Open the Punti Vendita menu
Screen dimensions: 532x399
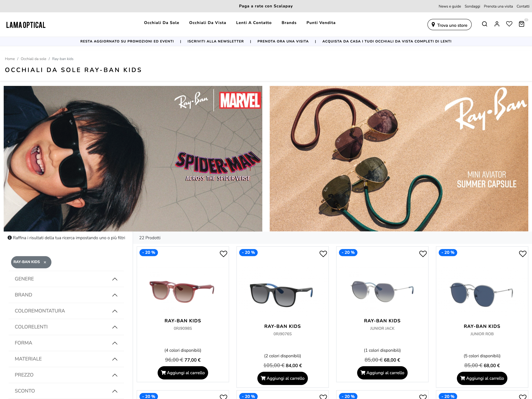pos(321,23)
